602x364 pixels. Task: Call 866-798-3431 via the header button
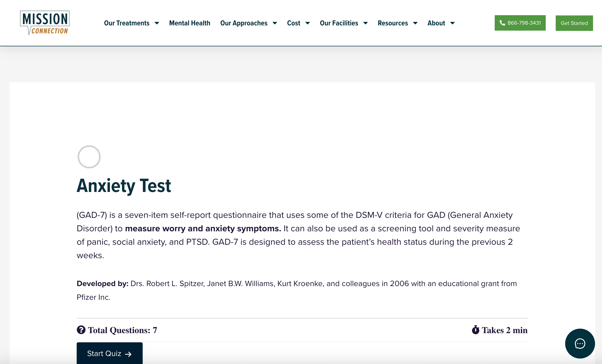(520, 23)
